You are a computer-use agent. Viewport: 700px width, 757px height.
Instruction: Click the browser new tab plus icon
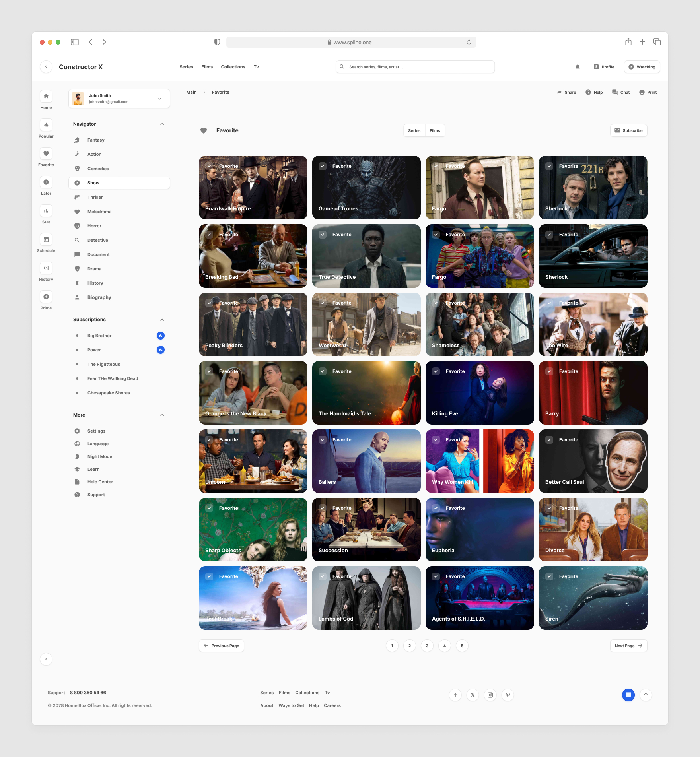(642, 42)
